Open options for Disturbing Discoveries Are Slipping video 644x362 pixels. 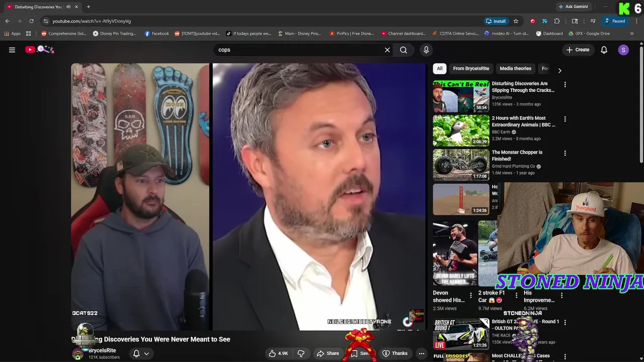[565, 84]
